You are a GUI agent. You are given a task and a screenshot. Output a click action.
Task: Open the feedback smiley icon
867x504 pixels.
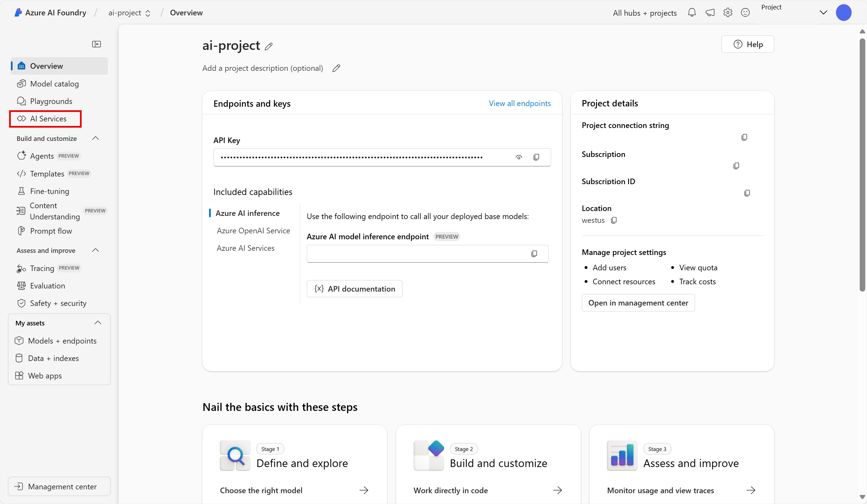pyautogui.click(x=746, y=13)
